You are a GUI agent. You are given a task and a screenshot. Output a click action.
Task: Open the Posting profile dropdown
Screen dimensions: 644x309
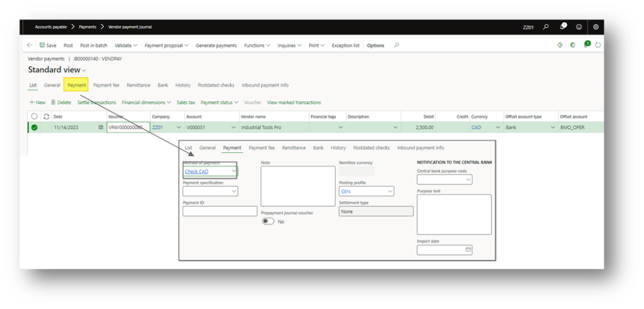click(x=390, y=191)
